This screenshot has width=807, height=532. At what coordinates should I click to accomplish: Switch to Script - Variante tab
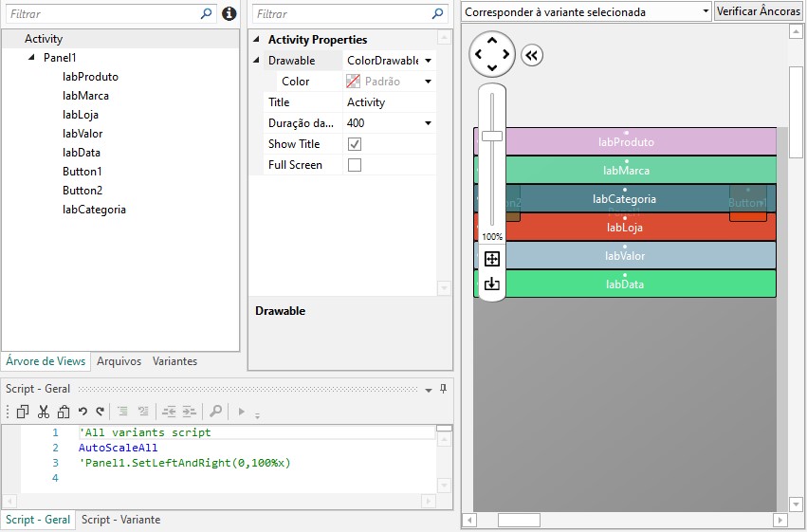point(121,520)
